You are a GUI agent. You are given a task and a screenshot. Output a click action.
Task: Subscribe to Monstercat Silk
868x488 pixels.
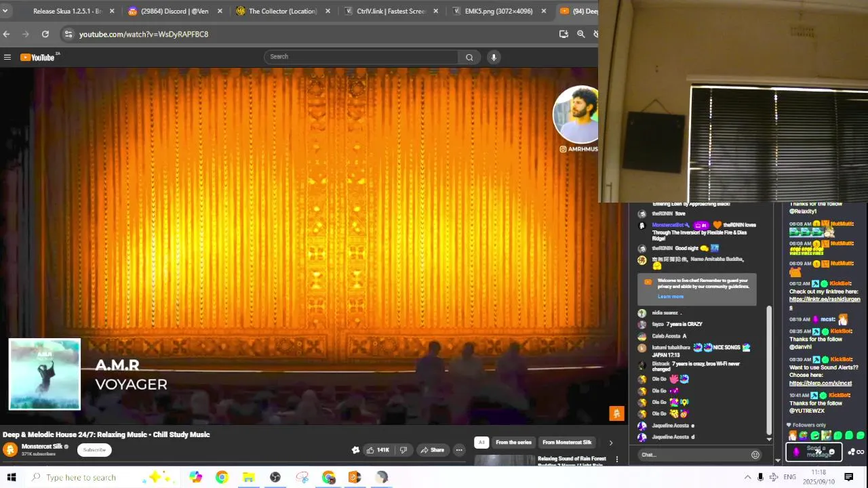click(x=94, y=450)
